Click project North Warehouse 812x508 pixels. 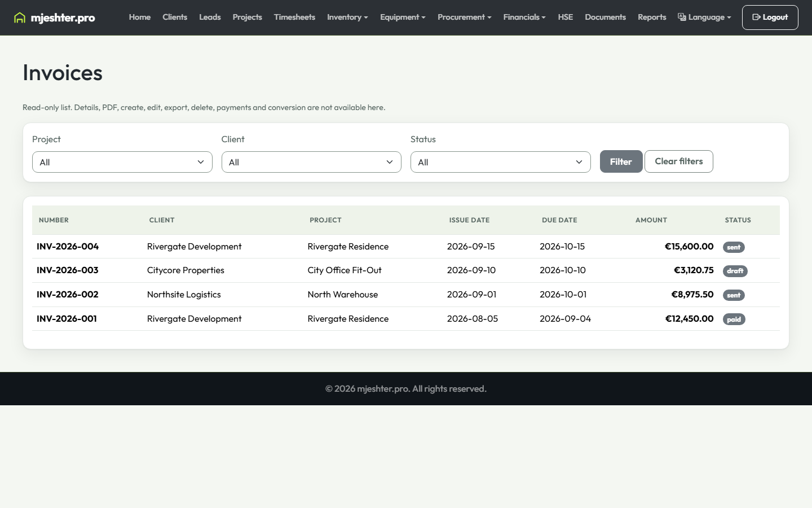pos(343,295)
